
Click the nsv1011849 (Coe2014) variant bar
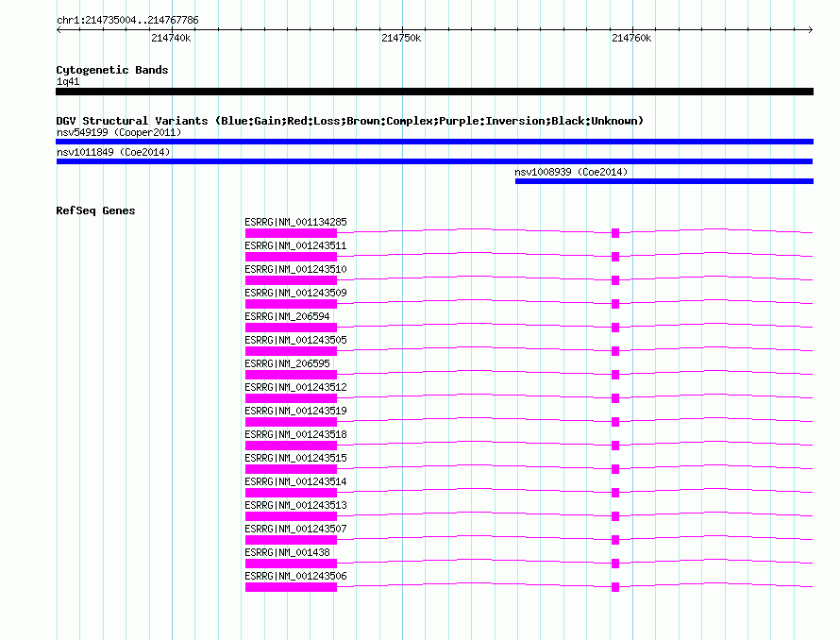click(x=434, y=161)
